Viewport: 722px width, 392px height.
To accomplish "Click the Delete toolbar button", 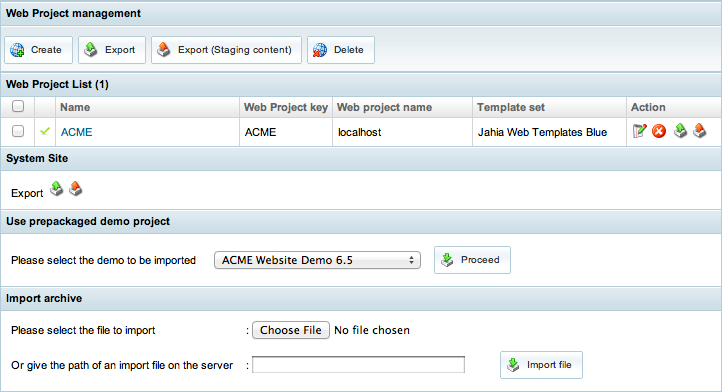I will 341,50.
